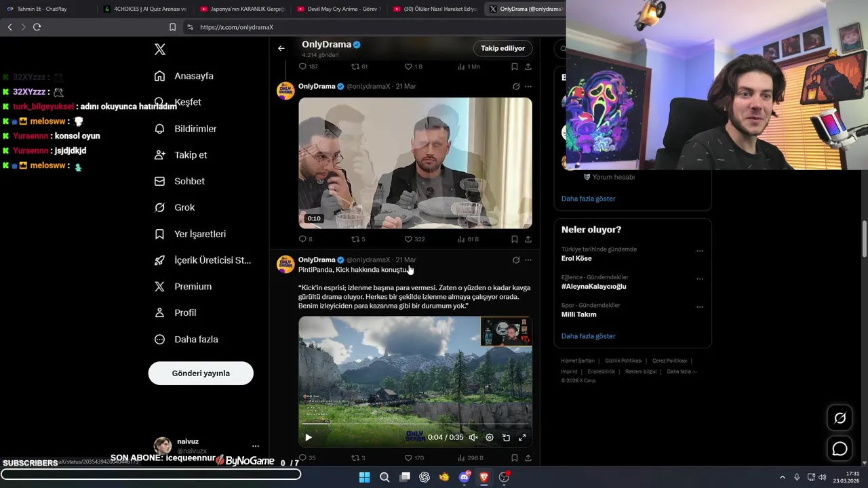Open Windows taskbar search
The height and width of the screenshot is (488, 868).
384,477
